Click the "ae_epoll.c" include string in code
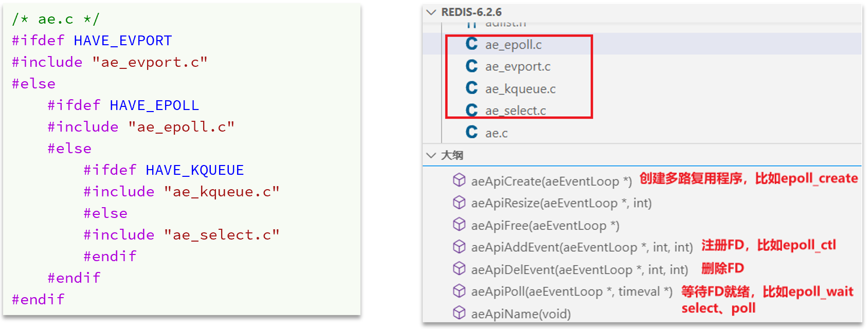 coord(182,127)
